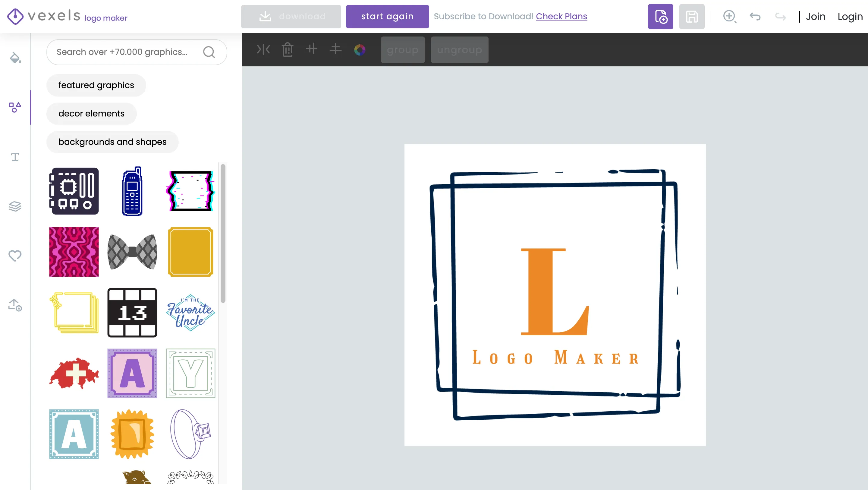Click the Join menu item
This screenshot has height=490, width=868.
(816, 16)
